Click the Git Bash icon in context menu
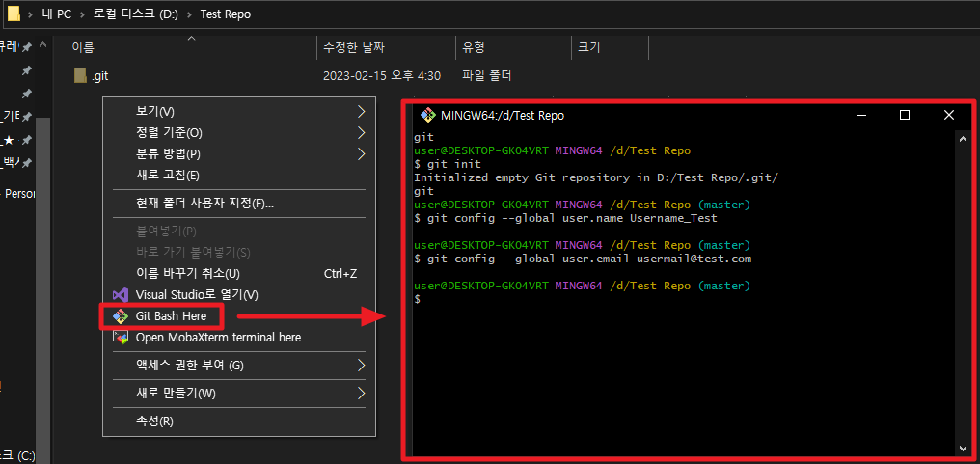Screen dimensions: 980x464 tap(120, 316)
